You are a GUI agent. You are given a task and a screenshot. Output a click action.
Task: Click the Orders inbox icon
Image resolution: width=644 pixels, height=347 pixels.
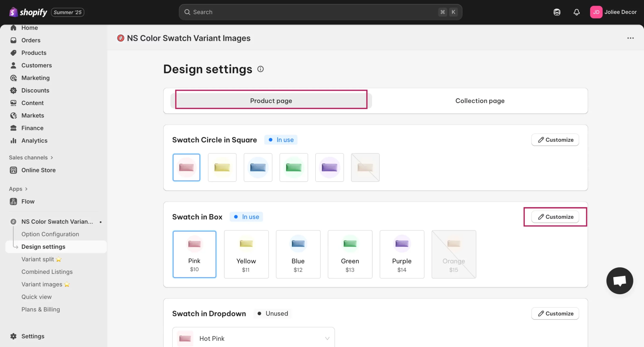point(13,40)
